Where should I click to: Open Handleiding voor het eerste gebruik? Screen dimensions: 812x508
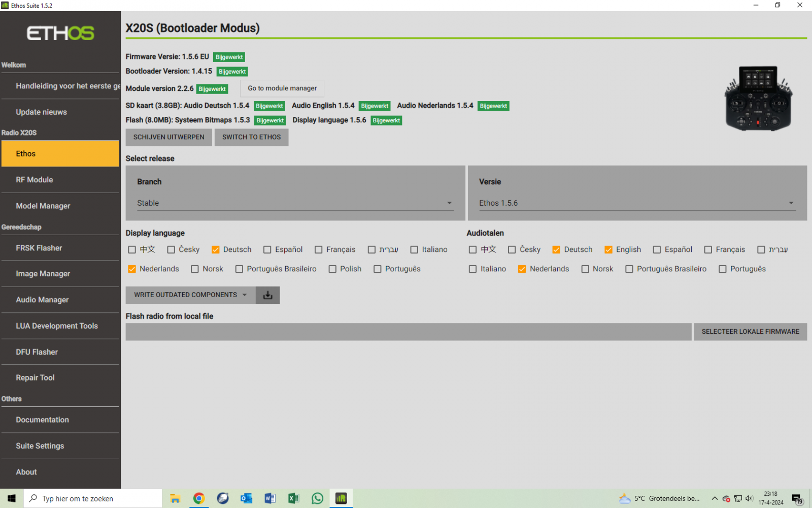60,86
